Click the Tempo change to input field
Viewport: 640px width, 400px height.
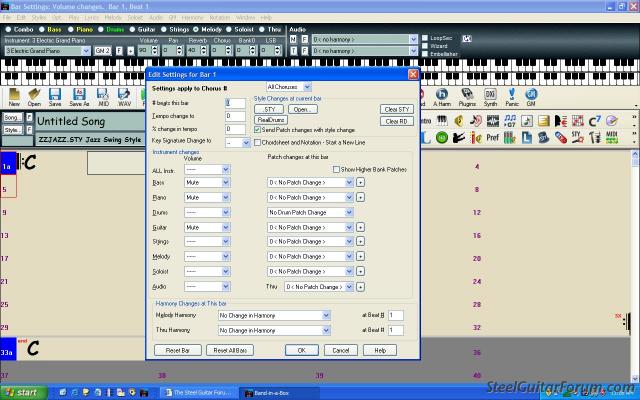click(x=236, y=116)
